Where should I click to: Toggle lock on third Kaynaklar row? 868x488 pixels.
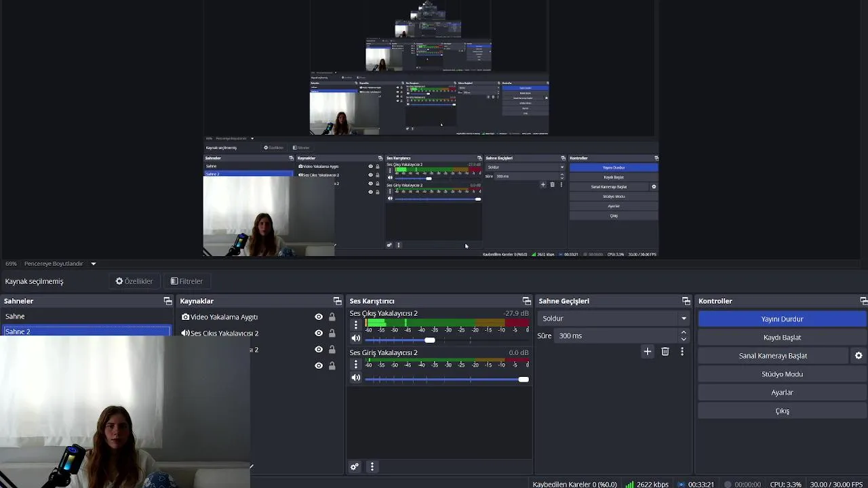coord(332,349)
